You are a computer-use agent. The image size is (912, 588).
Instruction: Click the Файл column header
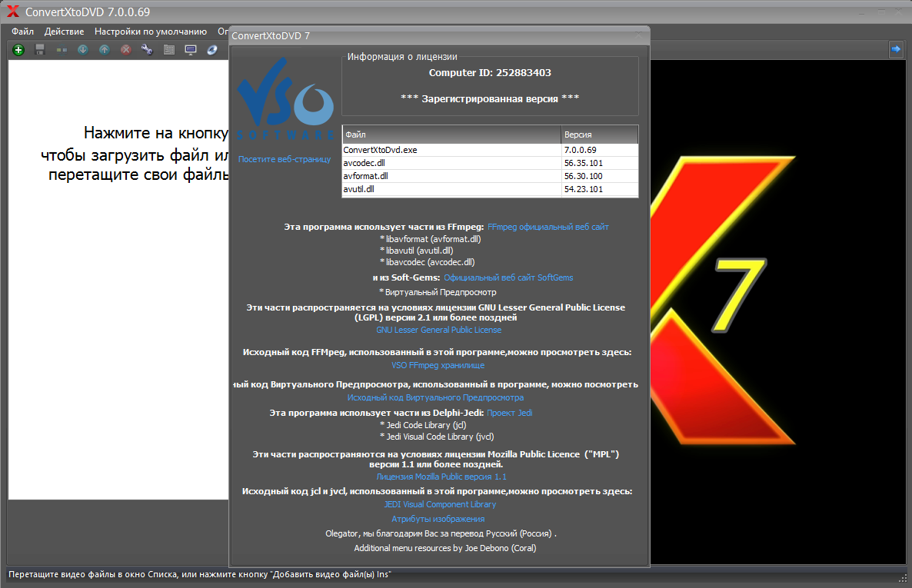click(x=451, y=135)
